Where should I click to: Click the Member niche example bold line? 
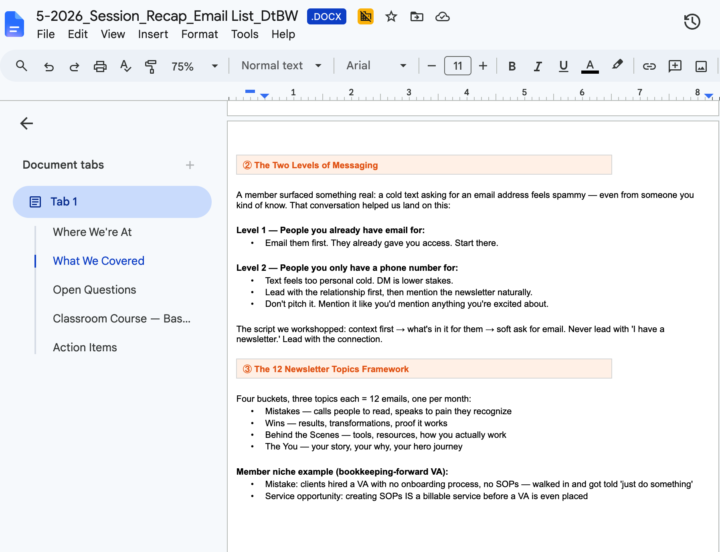342,472
